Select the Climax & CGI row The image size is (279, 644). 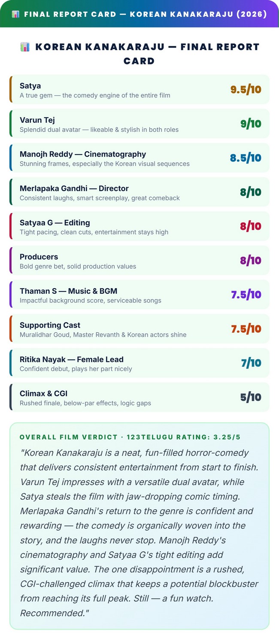coord(139,398)
